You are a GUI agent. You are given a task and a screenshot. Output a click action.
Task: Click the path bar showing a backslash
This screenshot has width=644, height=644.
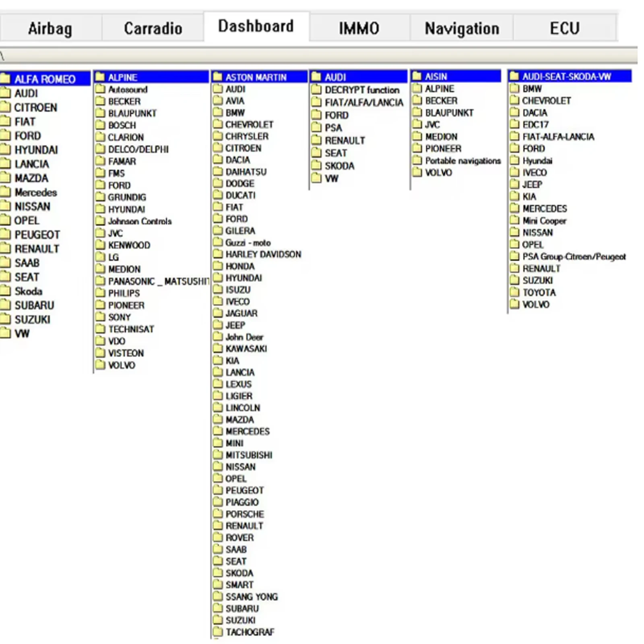pos(318,56)
